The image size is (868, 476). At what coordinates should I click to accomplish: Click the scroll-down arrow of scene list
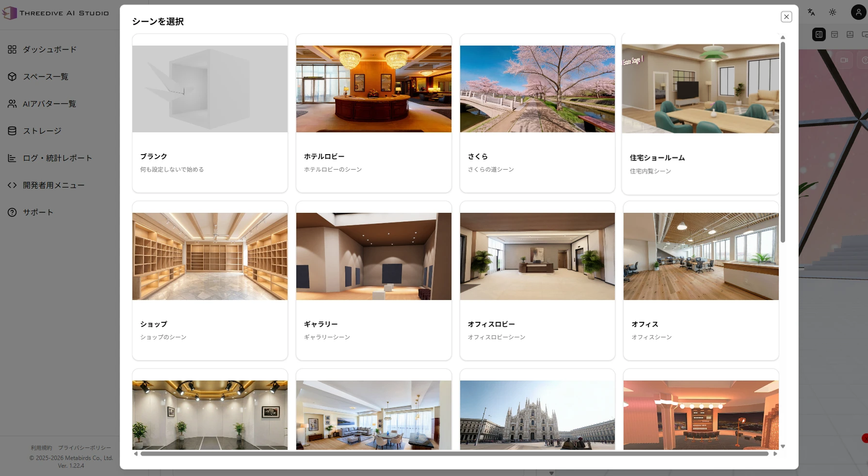point(783,446)
